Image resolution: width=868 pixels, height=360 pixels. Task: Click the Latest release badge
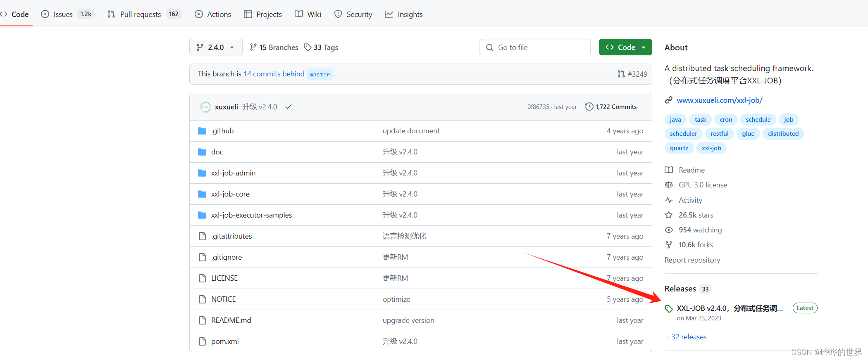point(805,308)
